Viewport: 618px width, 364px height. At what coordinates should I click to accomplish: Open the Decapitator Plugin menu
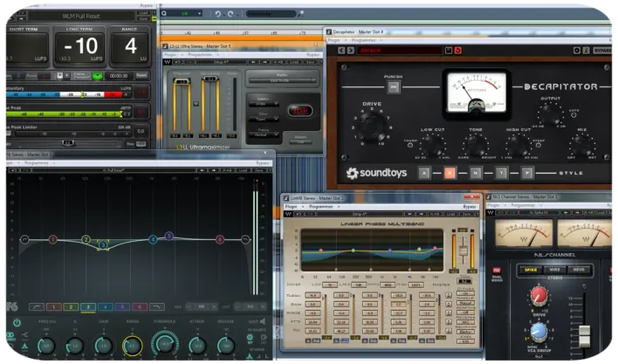coord(334,39)
